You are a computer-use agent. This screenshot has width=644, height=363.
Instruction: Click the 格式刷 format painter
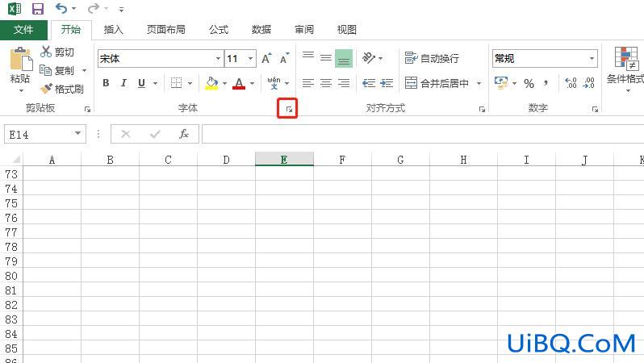pyautogui.click(x=62, y=89)
